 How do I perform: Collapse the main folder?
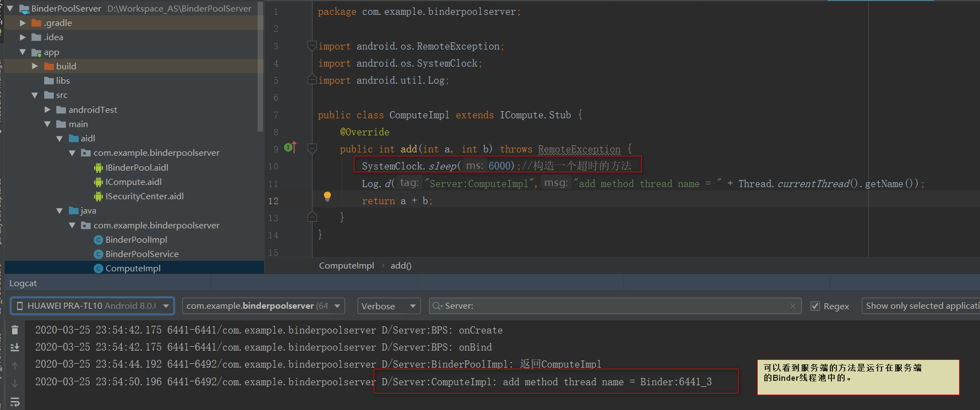pos(47,124)
